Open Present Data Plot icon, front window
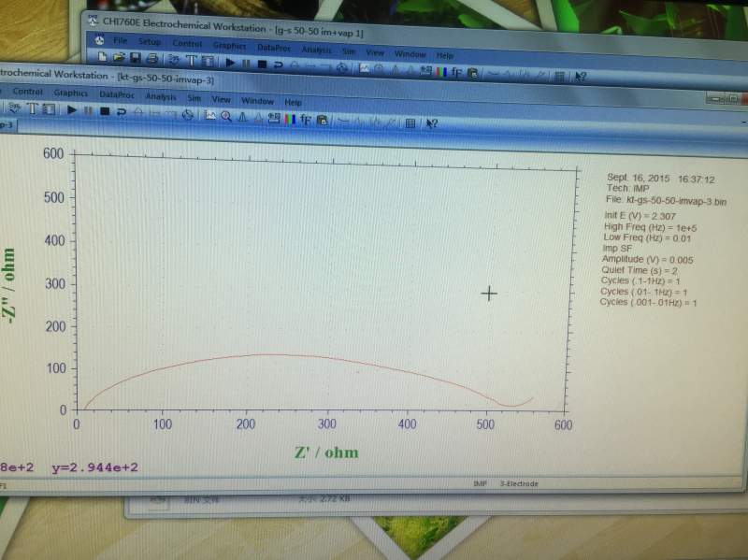 pyautogui.click(x=209, y=115)
